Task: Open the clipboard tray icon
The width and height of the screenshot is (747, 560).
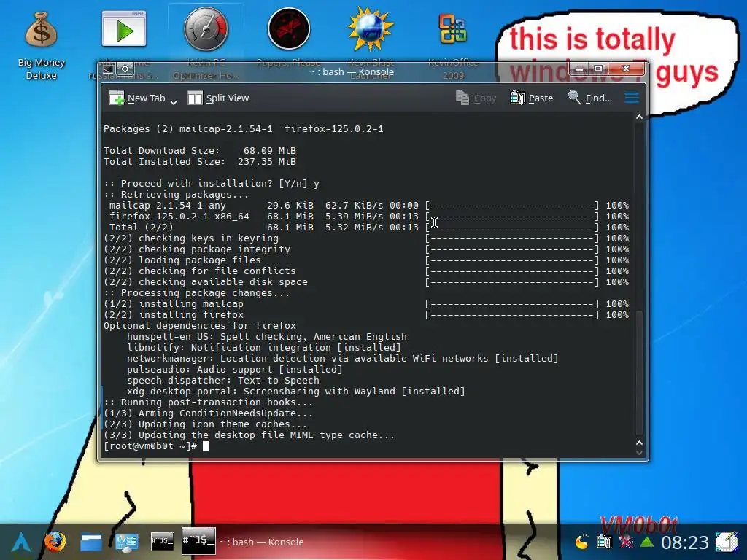Action: 604,542
